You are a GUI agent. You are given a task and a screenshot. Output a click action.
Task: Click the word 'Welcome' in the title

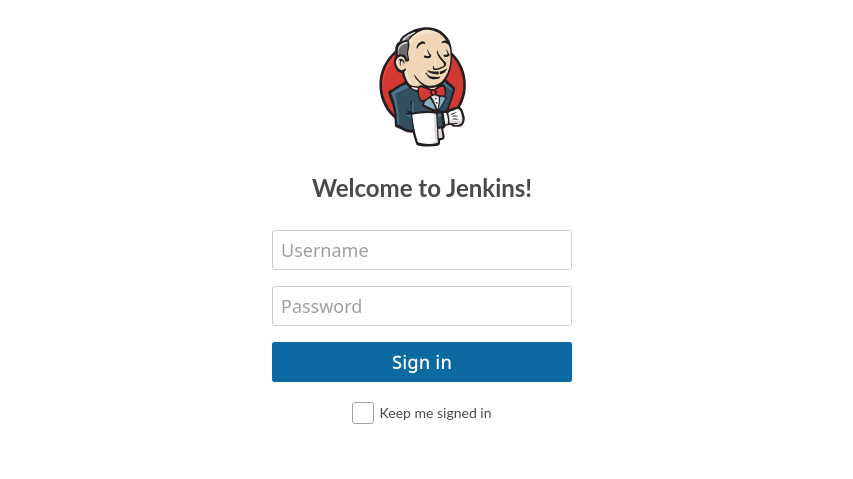click(362, 188)
